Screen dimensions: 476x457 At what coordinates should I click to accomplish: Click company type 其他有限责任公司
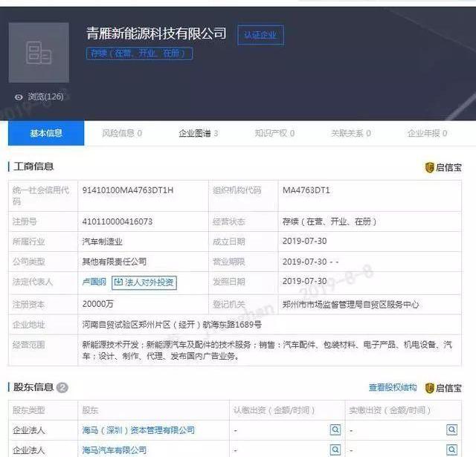(x=114, y=262)
